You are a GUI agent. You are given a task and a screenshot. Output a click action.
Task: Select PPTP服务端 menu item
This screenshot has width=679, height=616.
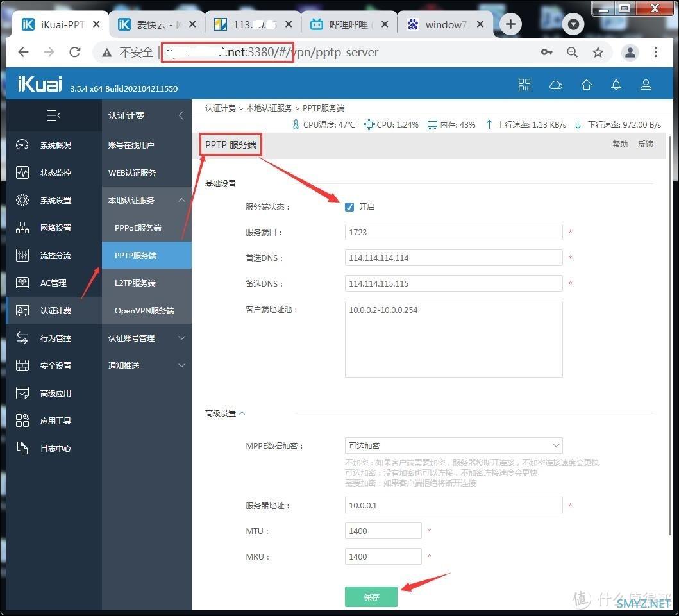pos(147,255)
